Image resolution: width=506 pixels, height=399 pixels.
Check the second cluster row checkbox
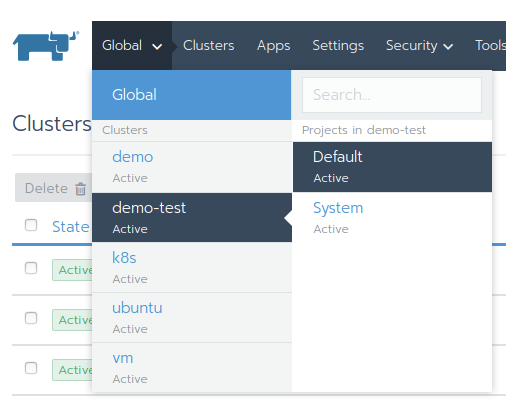tap(31, 318)
